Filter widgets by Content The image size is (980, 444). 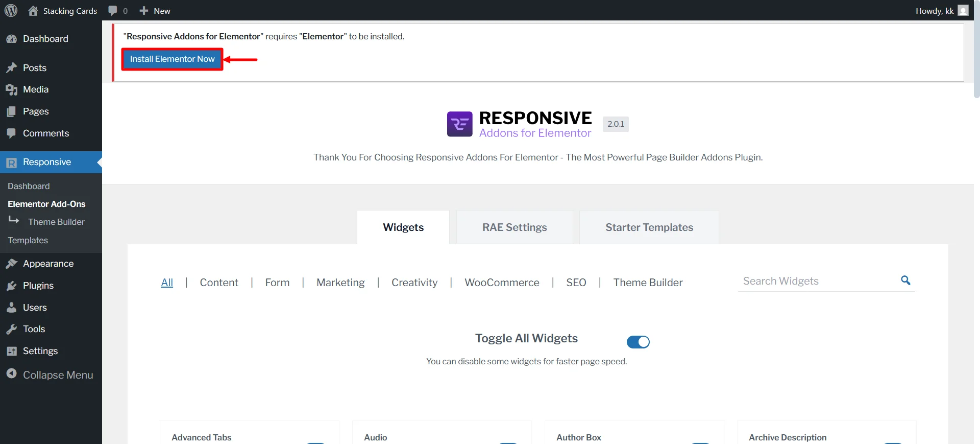[x=219, y=283]
